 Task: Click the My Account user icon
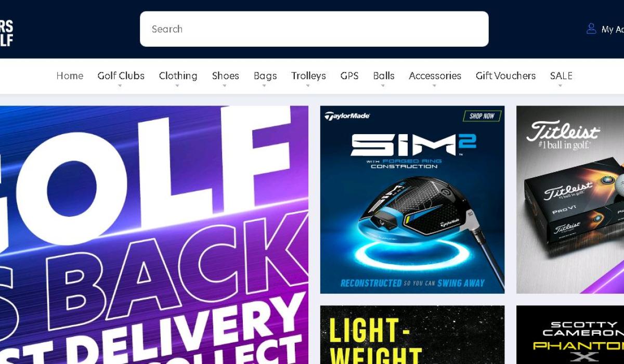pyautogui.click(x=591, y=29)
